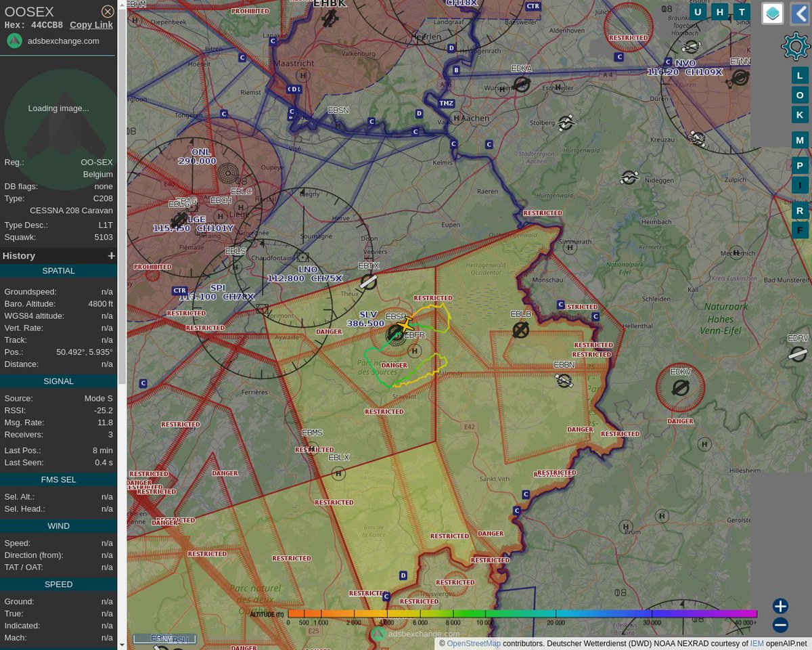Click the aircraft icon near Nideggen

629,177
